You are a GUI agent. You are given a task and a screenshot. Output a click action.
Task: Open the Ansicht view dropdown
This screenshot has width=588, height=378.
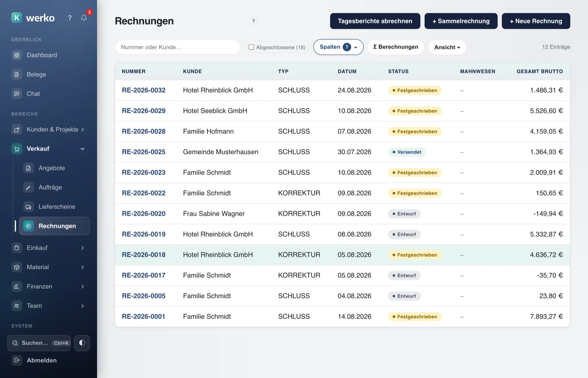(447, 47)
